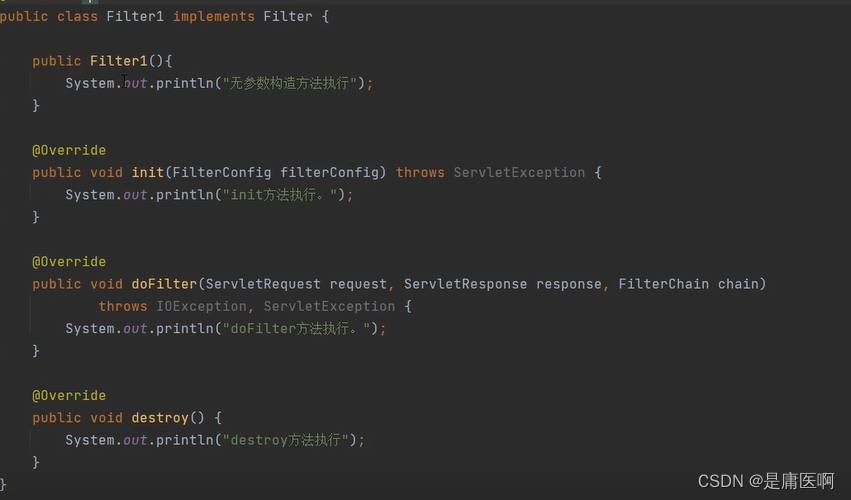Image resolution: width=851 pixels, height=500 pixels.
Task: Click the @Override annotation above init
Action: [69, 150]
